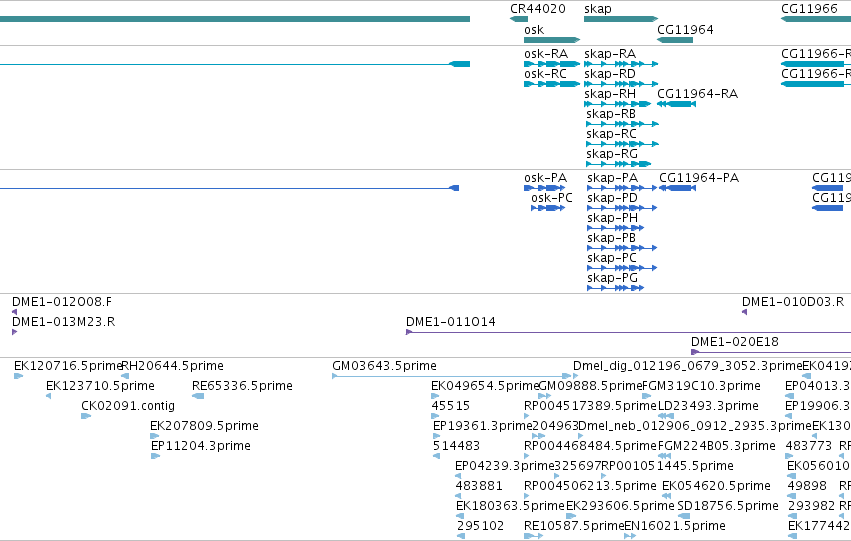Select the skap-RD transcript label
Screen dimensions: 851x541
point(610,74)
